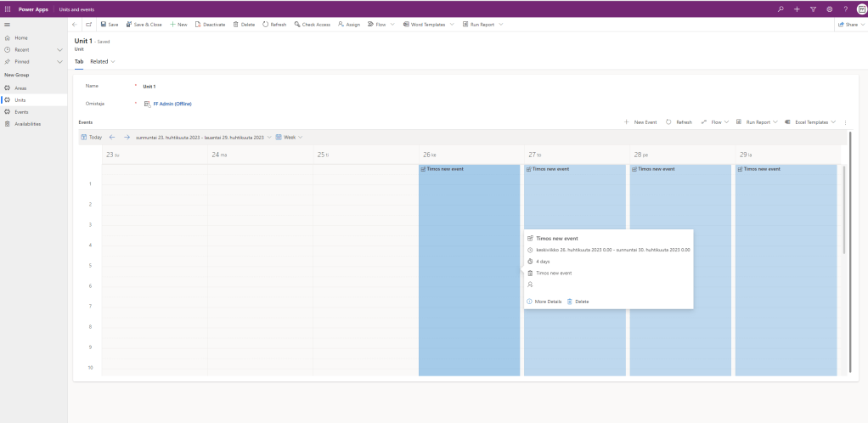Screen dimensions: 868x423
Task: Click Delete in the event popup
Action: coord(578,302)
